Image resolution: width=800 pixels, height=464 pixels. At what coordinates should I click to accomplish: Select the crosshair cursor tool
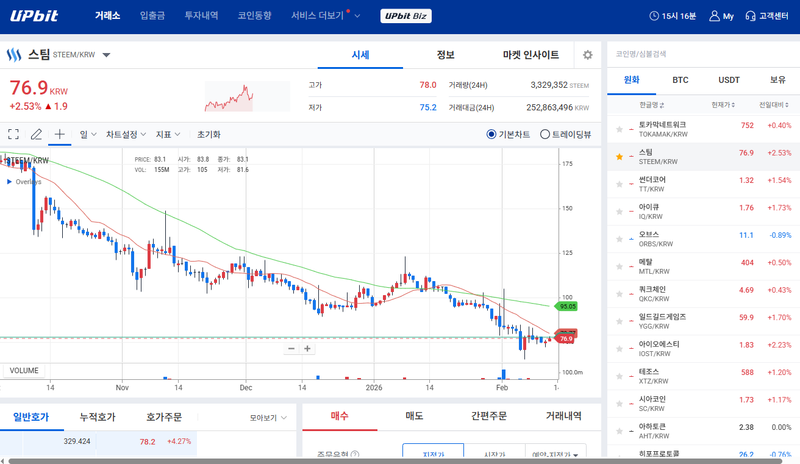[x=60, y=134]
